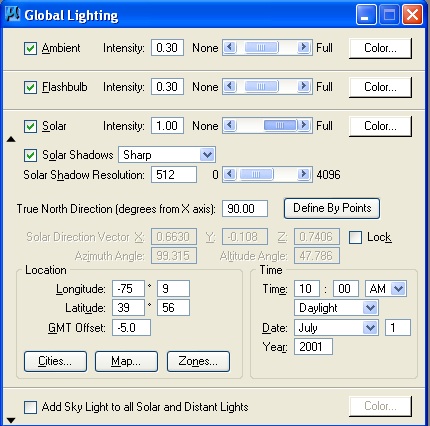Click the Define By Points button
This screenshot has width=430, height=426.
[332, 208]
